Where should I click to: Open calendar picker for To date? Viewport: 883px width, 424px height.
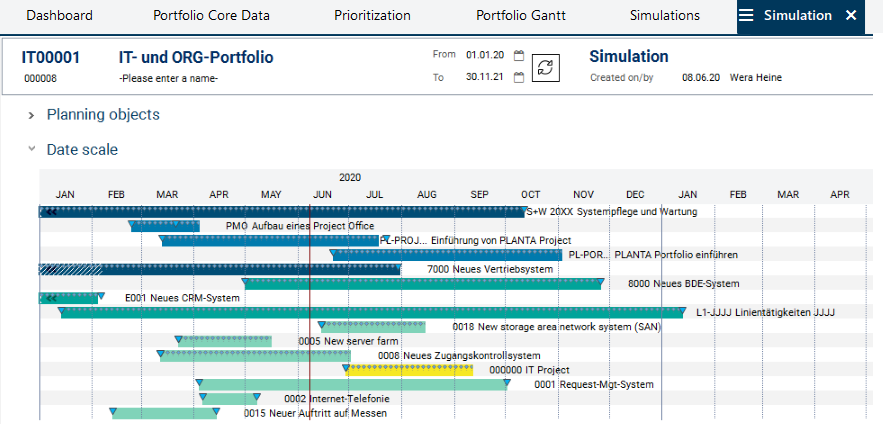tap(519, 78)
